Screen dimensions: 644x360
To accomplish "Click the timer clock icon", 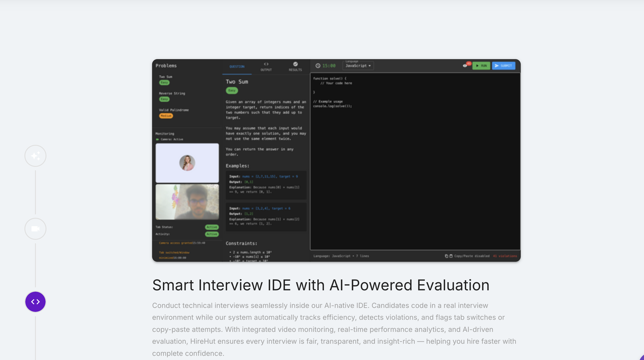I will coord(318,66).
